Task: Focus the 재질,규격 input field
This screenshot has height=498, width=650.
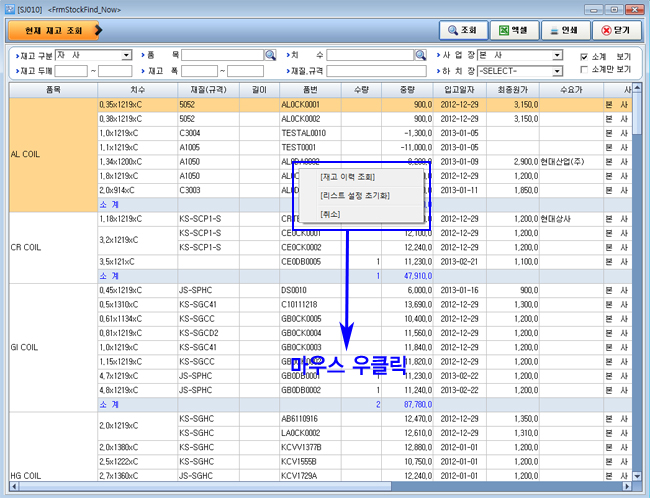Action: click(376, 71)
